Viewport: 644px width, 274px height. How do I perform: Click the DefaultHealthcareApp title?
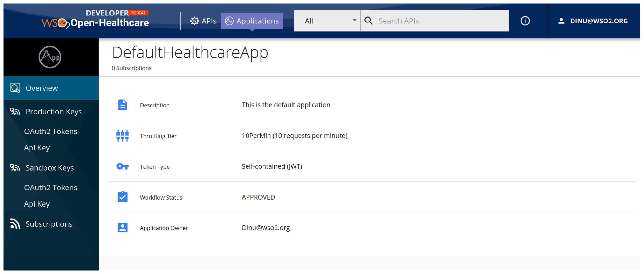coord(190,53)
